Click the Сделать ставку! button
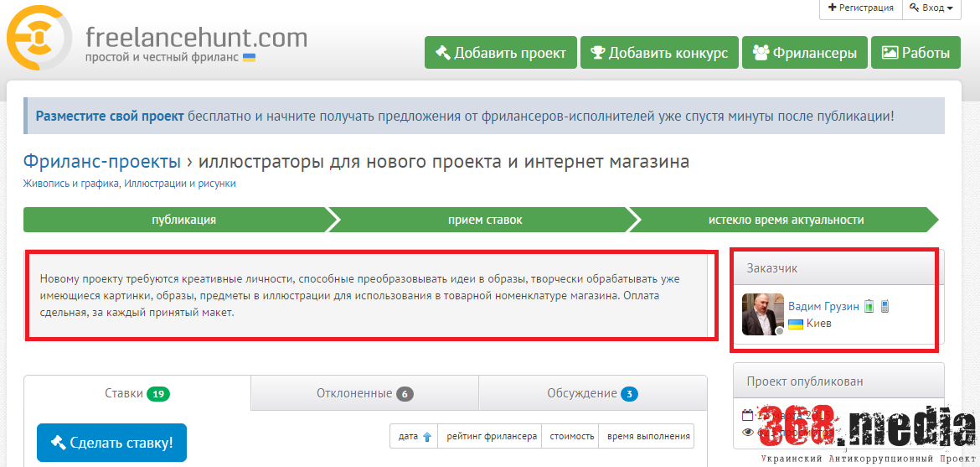The height and width of the screenshot is (467, 980). click(x=112, y=443)
